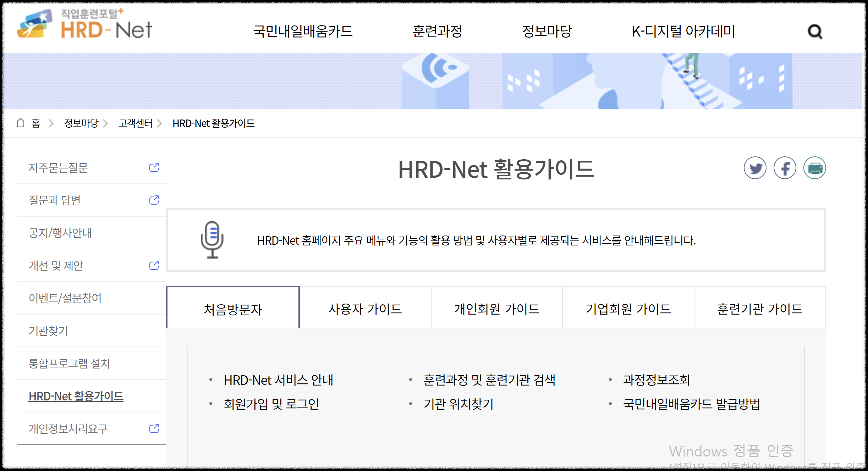Click 고객센터 in breadcrumb

click(135, 123)
